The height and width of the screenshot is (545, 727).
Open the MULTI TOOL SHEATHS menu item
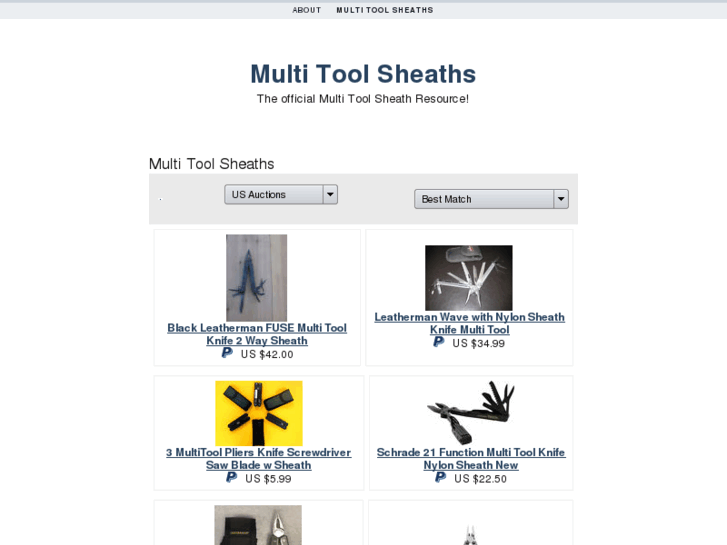pyautogui.click(x=385, y=10)
